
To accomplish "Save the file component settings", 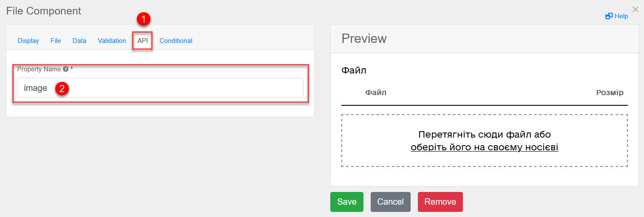I will tap(346, 202).
